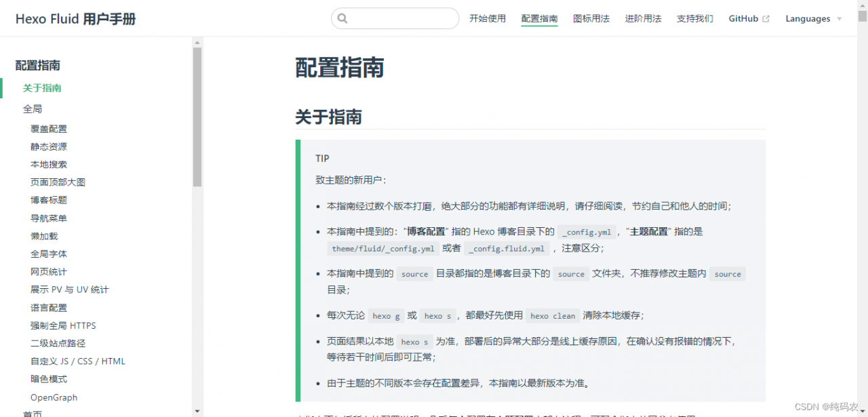Select 全局字体 sidebar entry

(x=49, y=254)
